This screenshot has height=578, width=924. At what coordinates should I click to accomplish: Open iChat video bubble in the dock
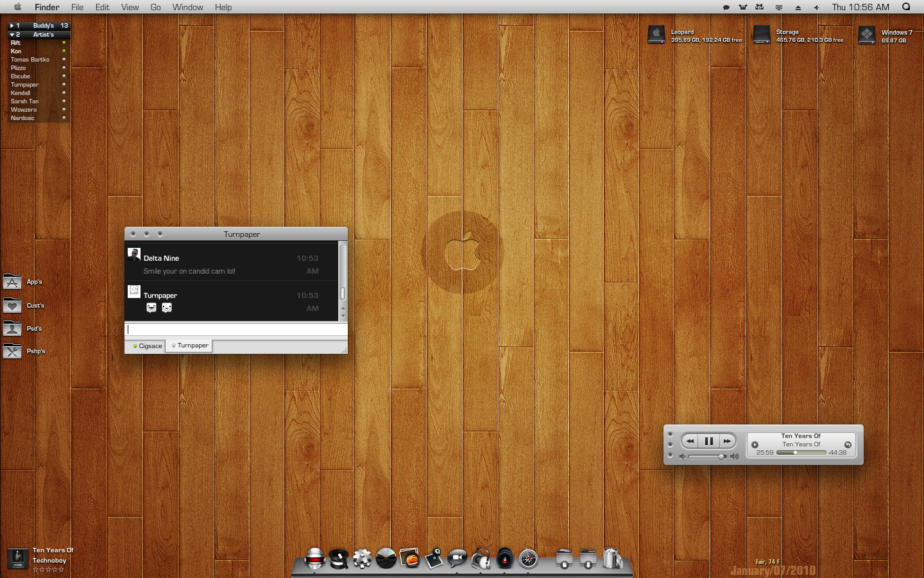click(x=458, y=559)
